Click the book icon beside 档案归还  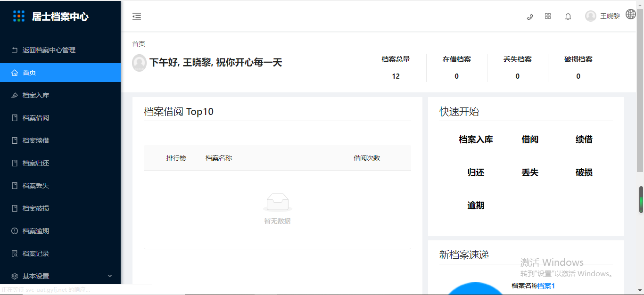15,163
